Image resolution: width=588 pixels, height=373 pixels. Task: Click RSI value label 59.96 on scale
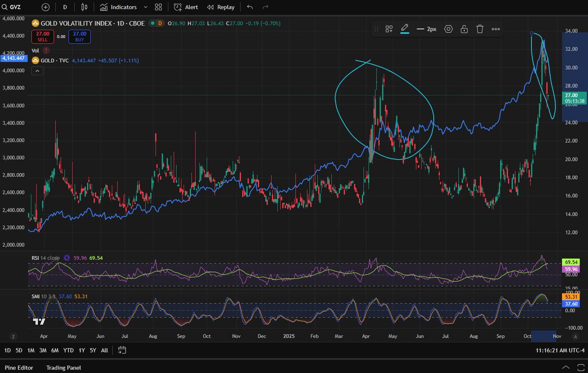coord(571,269)
